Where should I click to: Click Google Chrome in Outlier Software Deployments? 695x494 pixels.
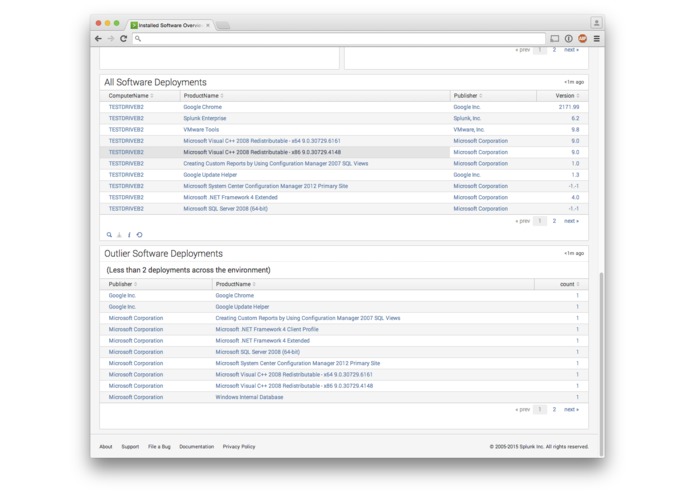234,296
